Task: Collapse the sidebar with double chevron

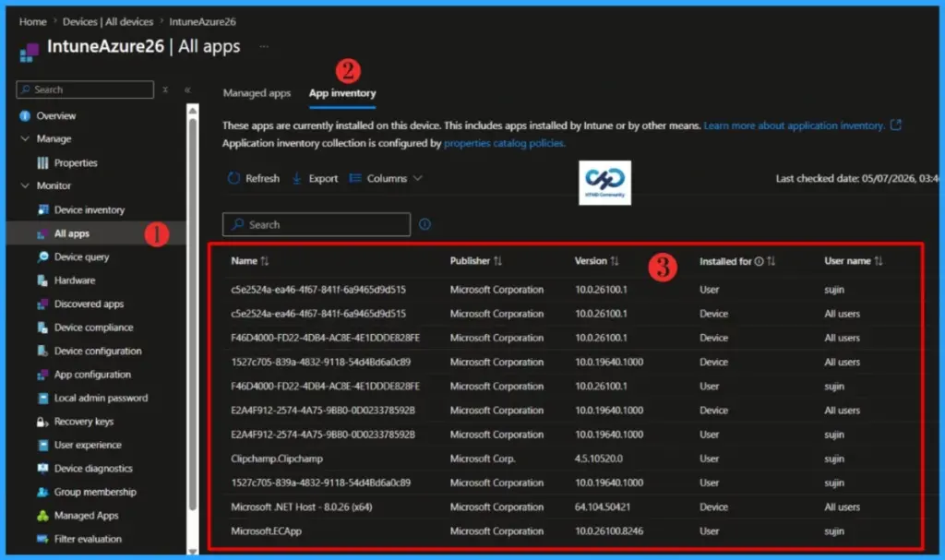Action: pos(187,89)
